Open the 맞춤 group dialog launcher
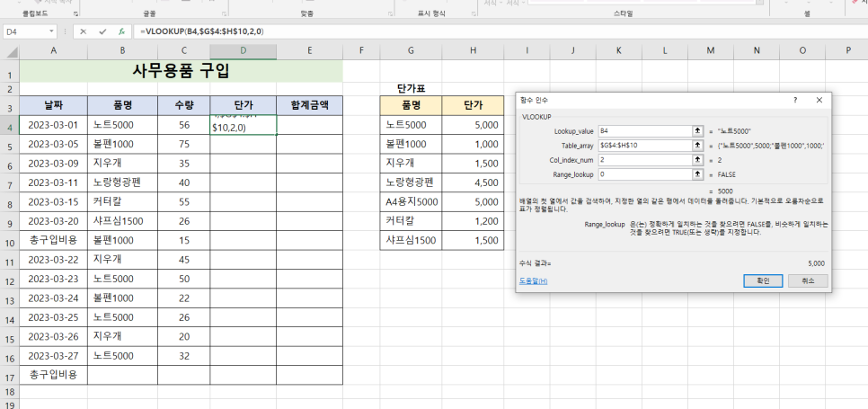Screen dimensions: 868x409 (x=389, y=13)
